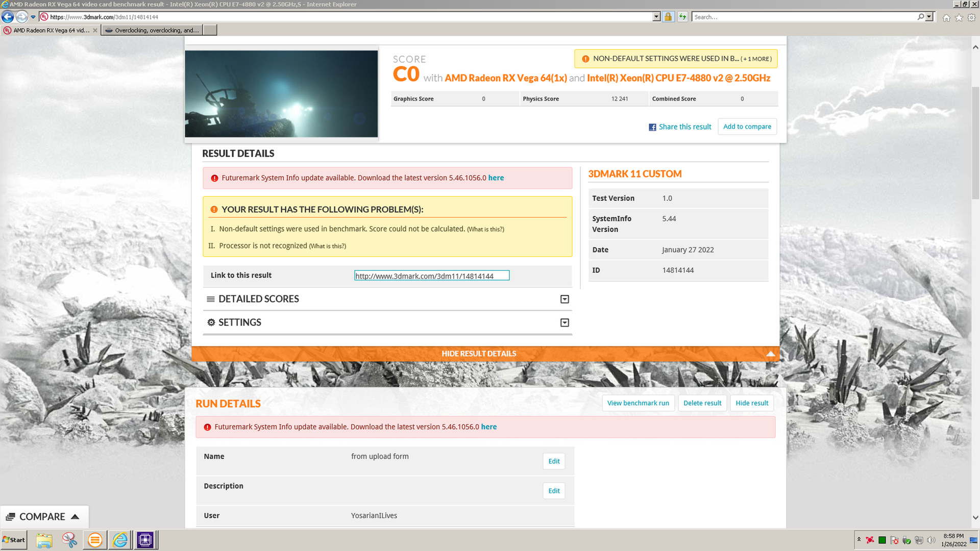This screenshot has width=980, height=551.
Task: Edit the Name field
Action: tap(554, 461)
